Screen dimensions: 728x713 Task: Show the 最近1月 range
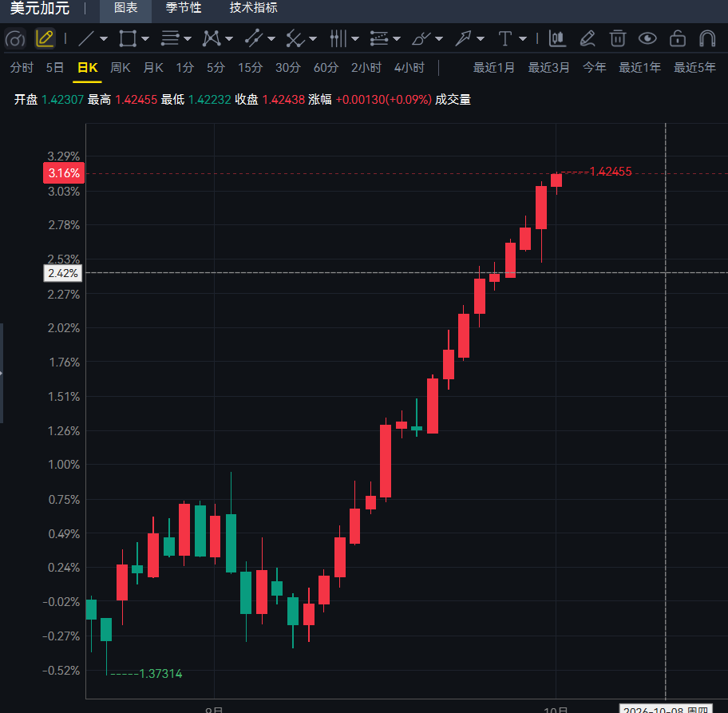tap(494, 68)
